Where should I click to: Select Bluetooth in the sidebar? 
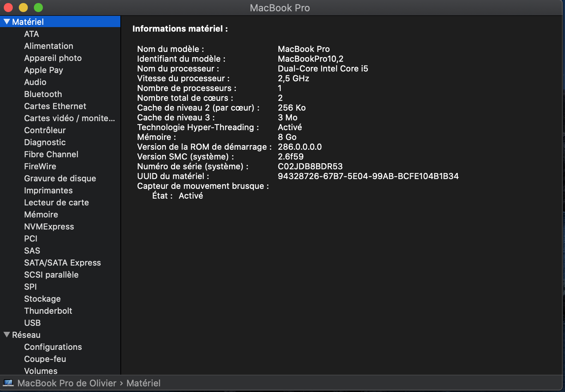pyautogui.click(x=43, y=94)
